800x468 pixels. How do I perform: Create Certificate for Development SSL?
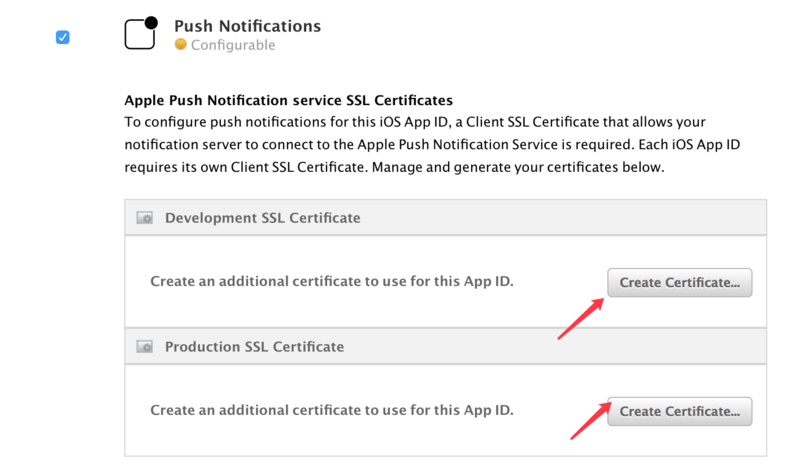click(x=680, y=283)
